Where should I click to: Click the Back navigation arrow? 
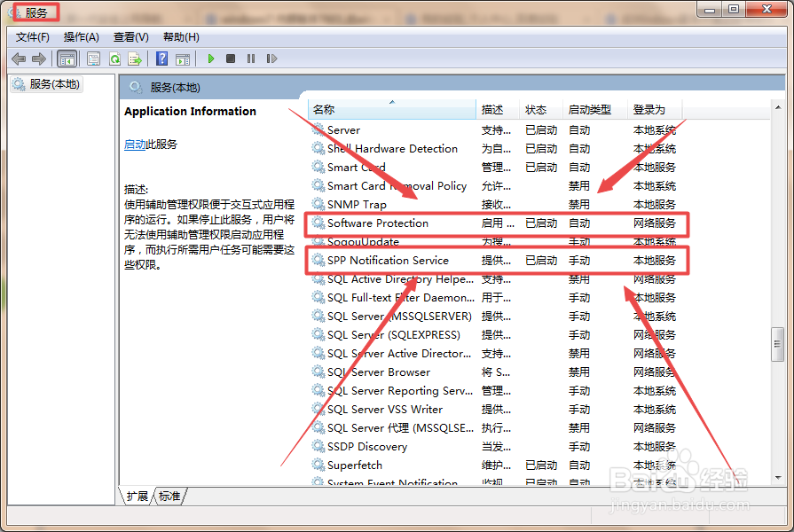click(x=18, y=59)
